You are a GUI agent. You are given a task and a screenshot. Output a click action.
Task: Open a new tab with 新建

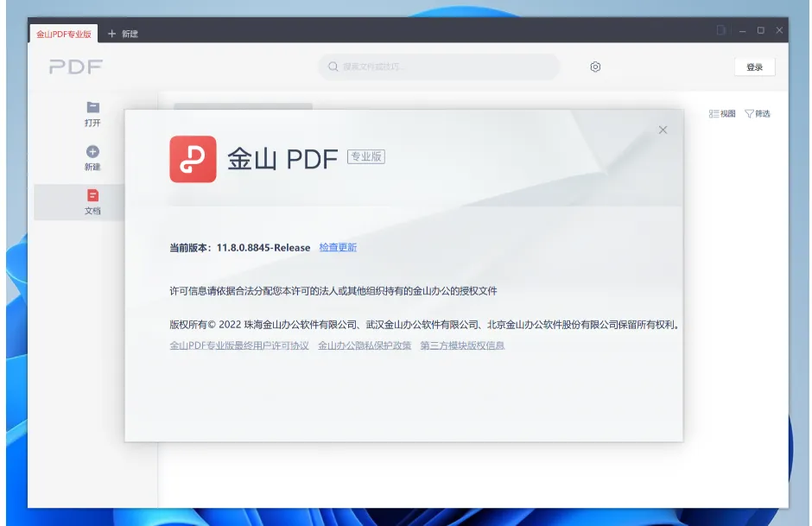123,34
